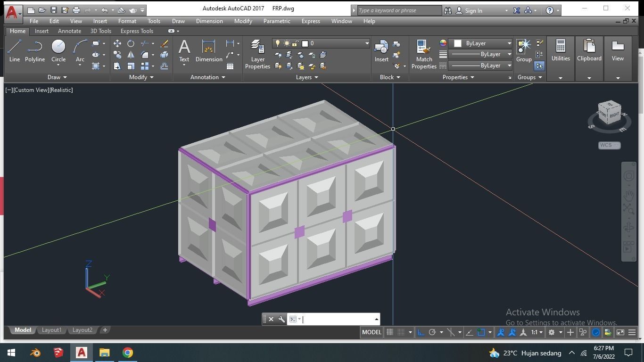644x362 pixels.
Task: Pick the Explode tool
Action: [x=164, y=55]
